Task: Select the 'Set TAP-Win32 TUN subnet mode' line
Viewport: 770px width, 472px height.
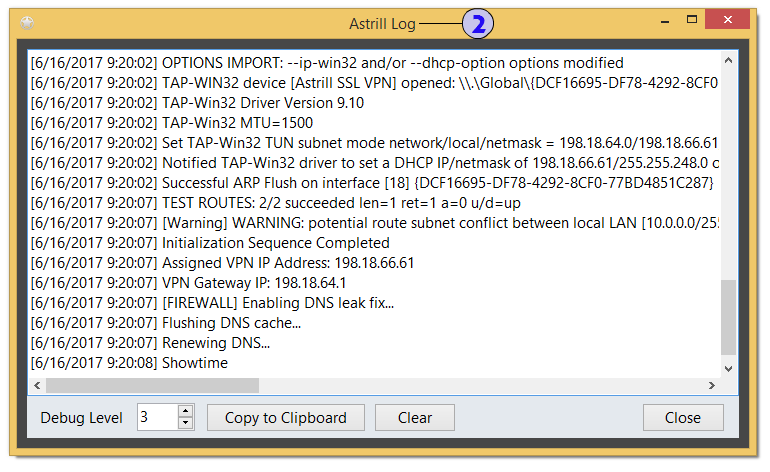Action: [374, 143]
